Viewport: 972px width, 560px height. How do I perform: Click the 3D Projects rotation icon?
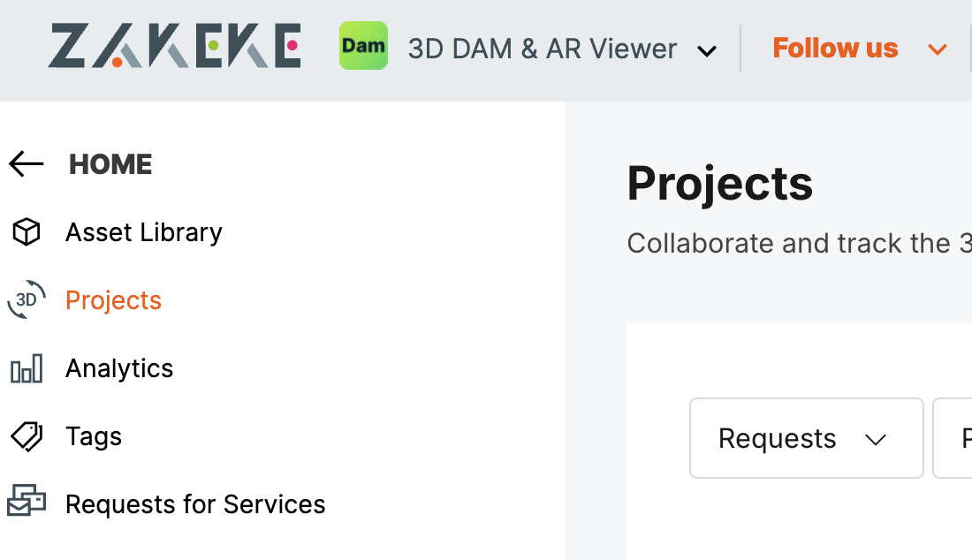pos(26,299)
